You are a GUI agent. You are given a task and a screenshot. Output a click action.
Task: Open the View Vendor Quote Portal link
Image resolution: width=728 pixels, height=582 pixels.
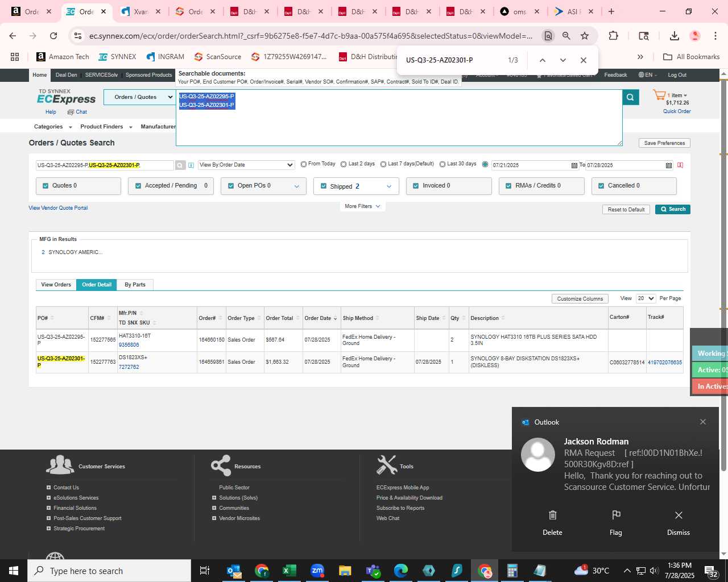(x=58, y=208)
